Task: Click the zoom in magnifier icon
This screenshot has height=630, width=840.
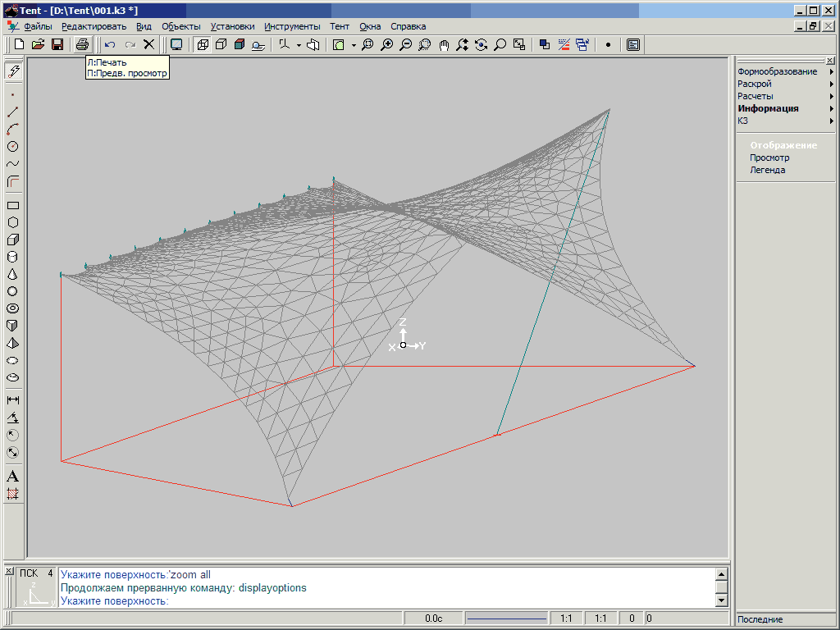Action: [386, 44]
